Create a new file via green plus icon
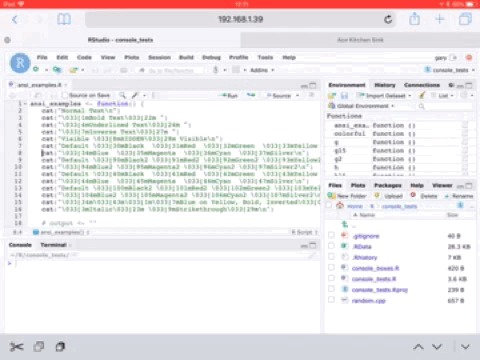 point(36,70)
